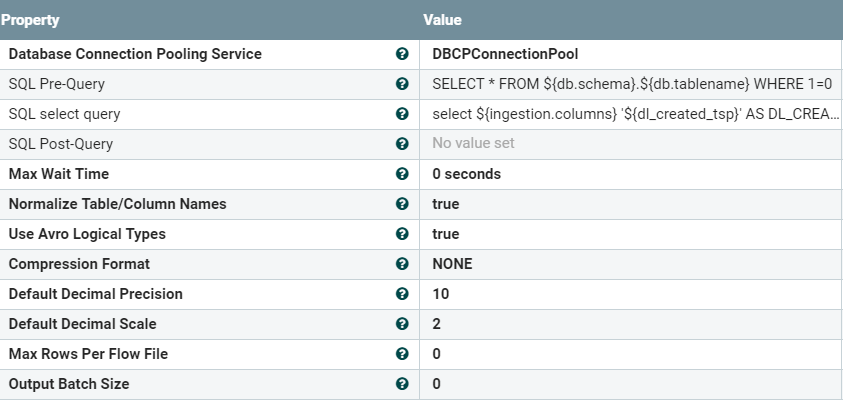Click help icon beside Default Decimal Precision
Screen dimensions: 843x401
click(x=402, y=294)
